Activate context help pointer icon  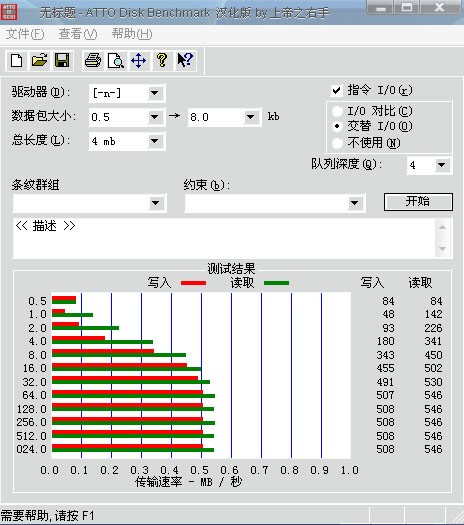(185, 61)
